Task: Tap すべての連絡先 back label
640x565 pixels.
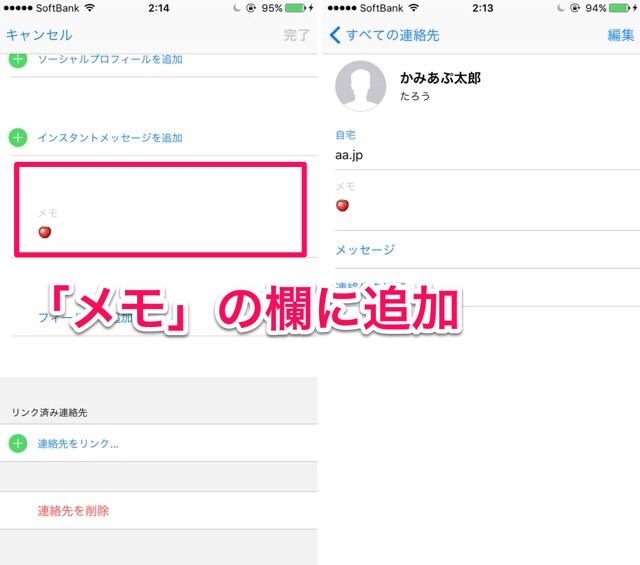Action: pos(393,35)
